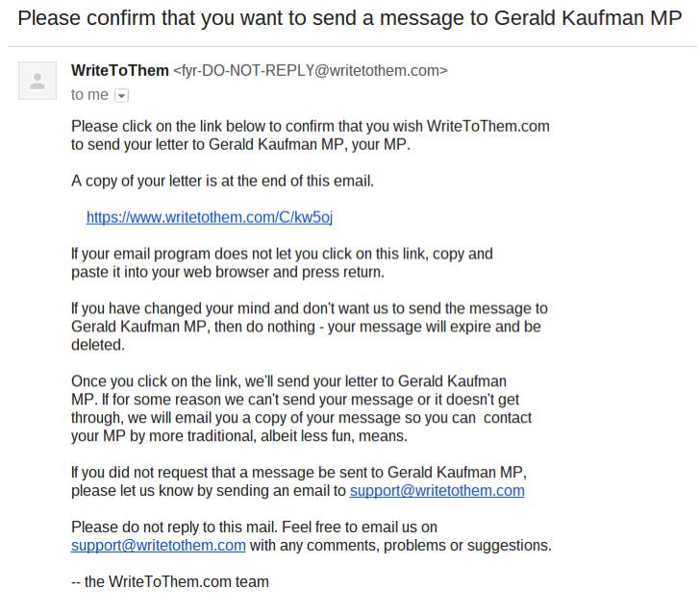Click the fyr-DO-NOT-REPLY sender email address

(311, 70)
